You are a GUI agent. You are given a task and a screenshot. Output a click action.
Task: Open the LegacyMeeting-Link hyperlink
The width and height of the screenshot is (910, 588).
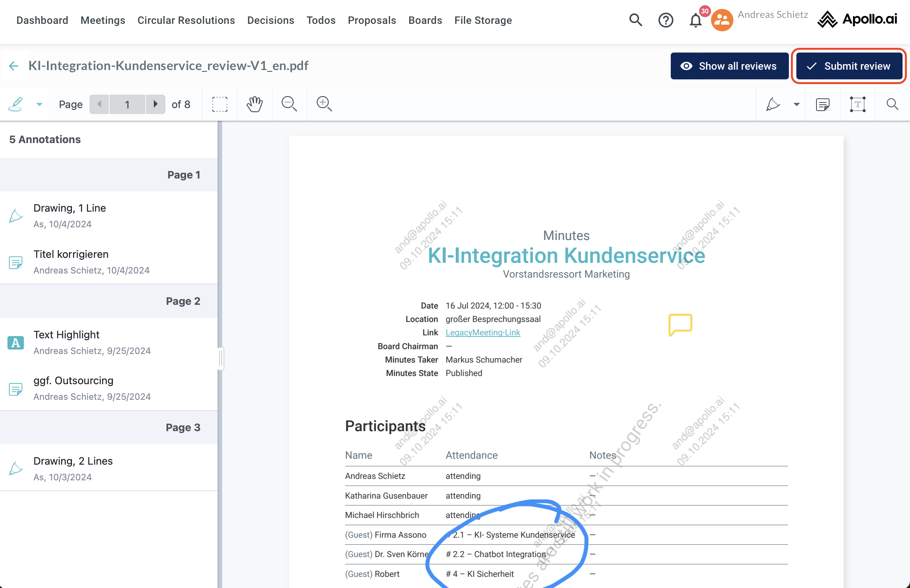[483, 332]
